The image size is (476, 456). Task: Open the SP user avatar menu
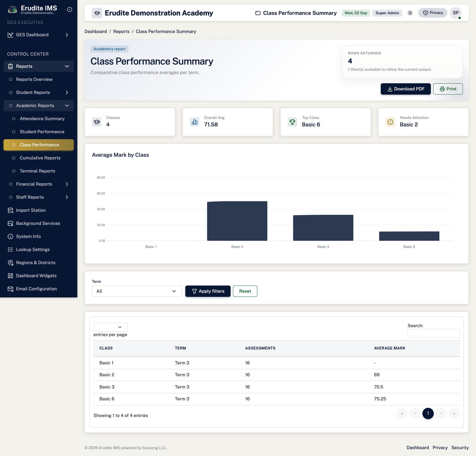pos(455,13)
